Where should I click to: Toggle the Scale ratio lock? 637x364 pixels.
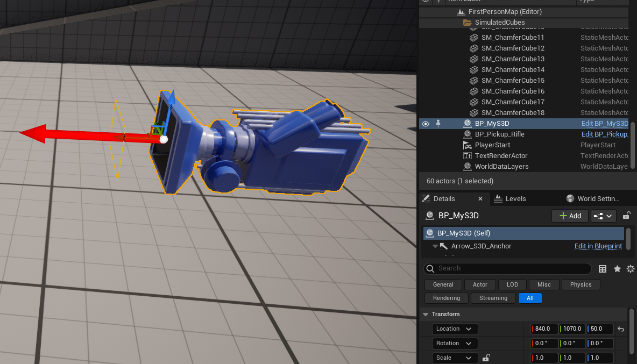(486, 358)
